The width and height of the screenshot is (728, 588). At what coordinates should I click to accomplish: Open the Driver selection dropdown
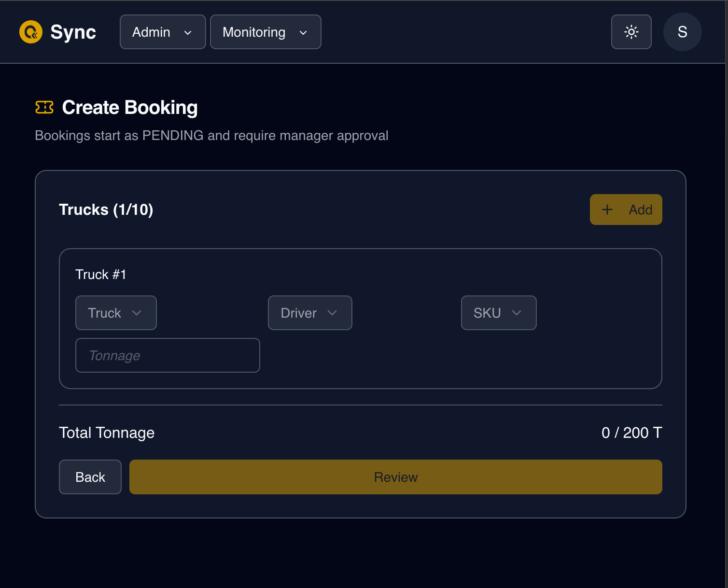(x=310, y=313)
